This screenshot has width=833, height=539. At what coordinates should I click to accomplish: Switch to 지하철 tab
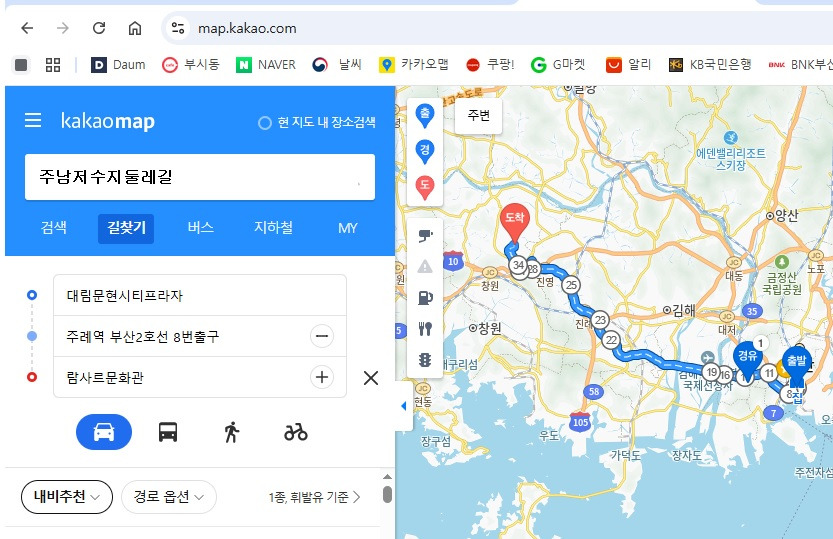[x=273, y=228]
